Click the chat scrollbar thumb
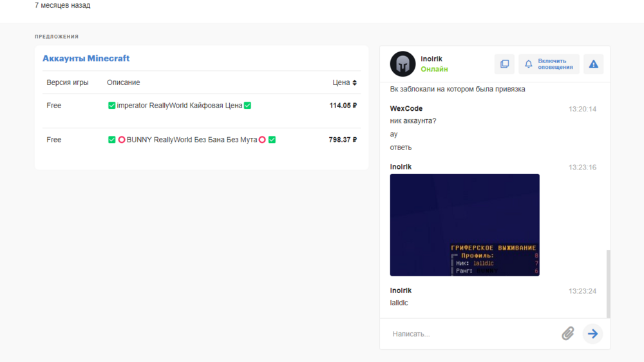Screen dimensions: 644x362 click(x=609, y=283)
